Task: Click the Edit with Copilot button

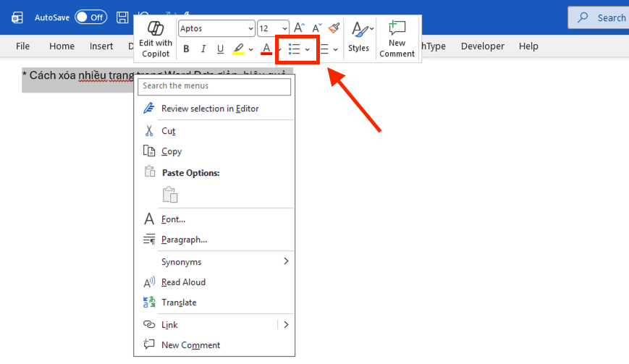Action: click(156, 39)
